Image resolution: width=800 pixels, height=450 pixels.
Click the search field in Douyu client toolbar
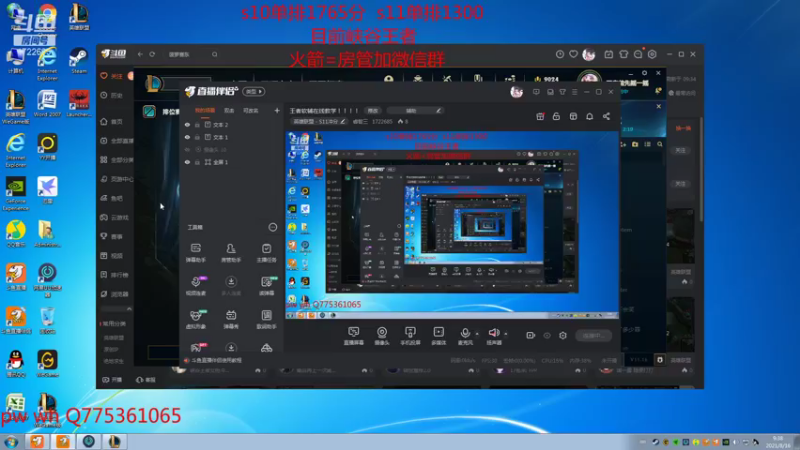pos(191,54)
